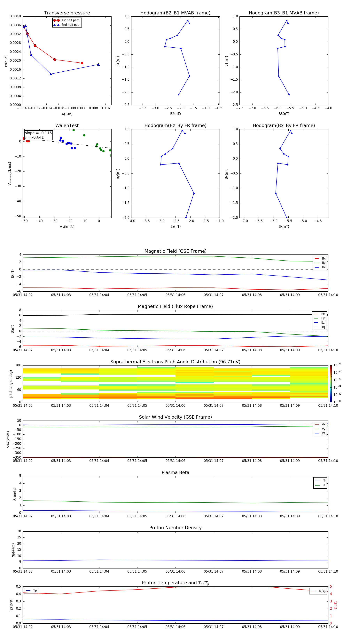Image resolution: width=351 pixels, height=644 pixels.
Task: Click the 'WalenTest' plot title
Action: 67,125
